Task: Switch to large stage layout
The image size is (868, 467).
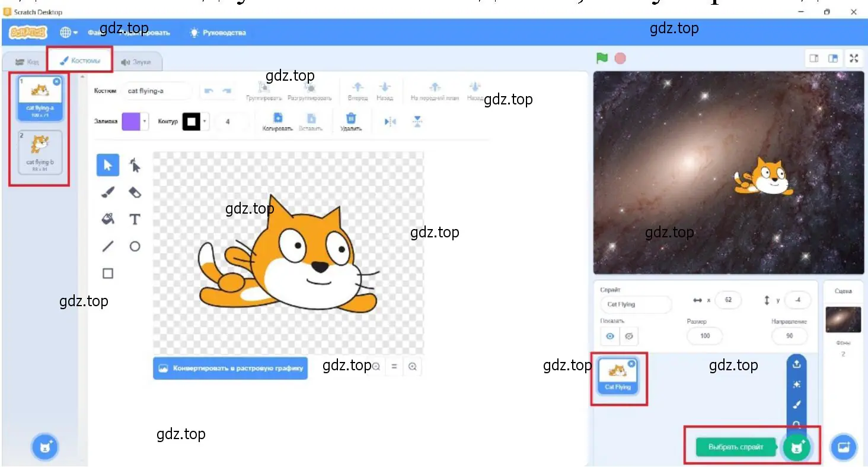Action: [833, 58]
